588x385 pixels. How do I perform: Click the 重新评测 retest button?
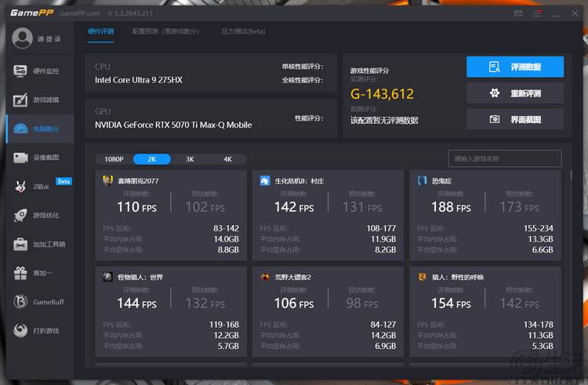pyautogui.click(x=515, y=93)
